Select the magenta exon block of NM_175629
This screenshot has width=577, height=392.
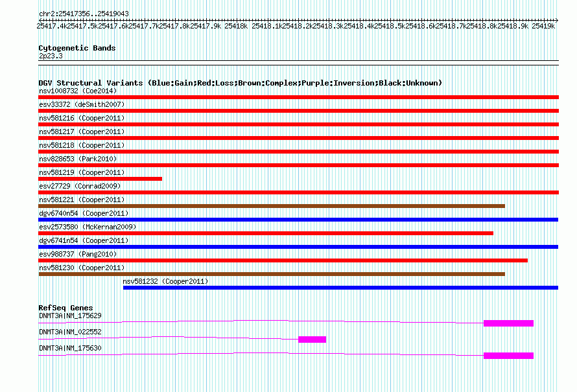click(x=508, y=323)
